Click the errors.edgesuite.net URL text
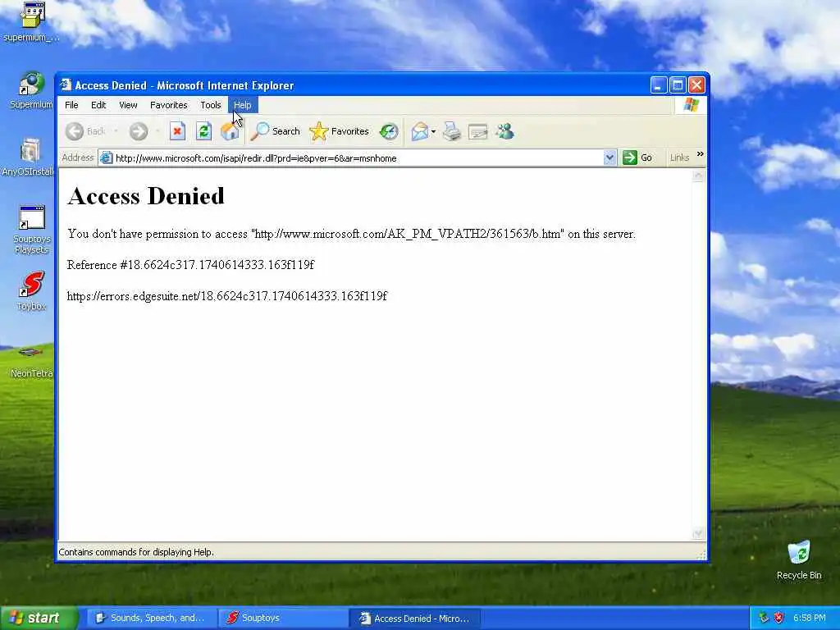 (227, 295)
